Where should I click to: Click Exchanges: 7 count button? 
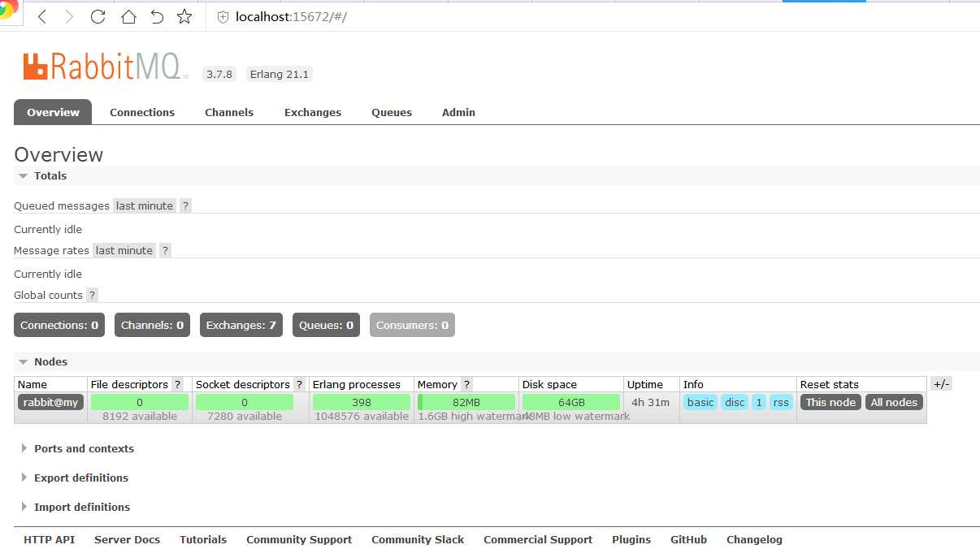click(241, 326)
